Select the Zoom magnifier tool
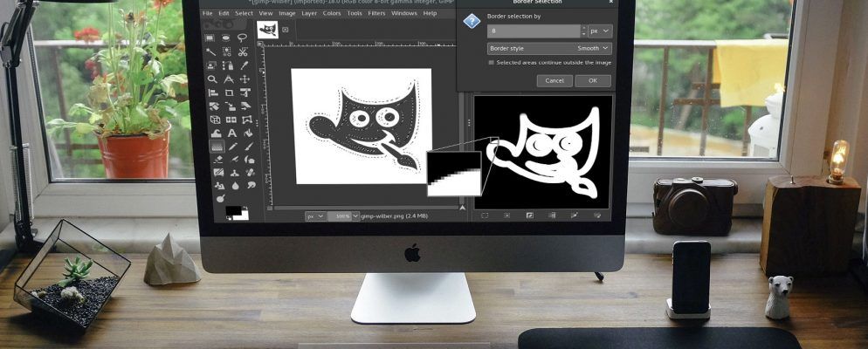The image size is (868, 349). tap(211, 79)
